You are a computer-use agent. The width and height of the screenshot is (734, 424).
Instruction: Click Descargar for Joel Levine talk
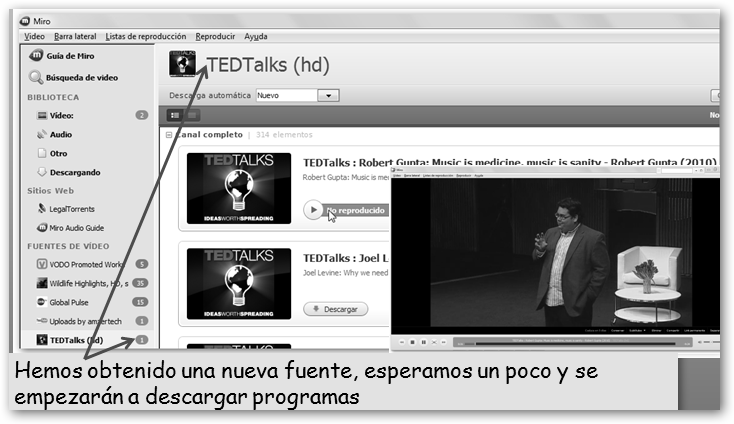[x=335, y=309]
